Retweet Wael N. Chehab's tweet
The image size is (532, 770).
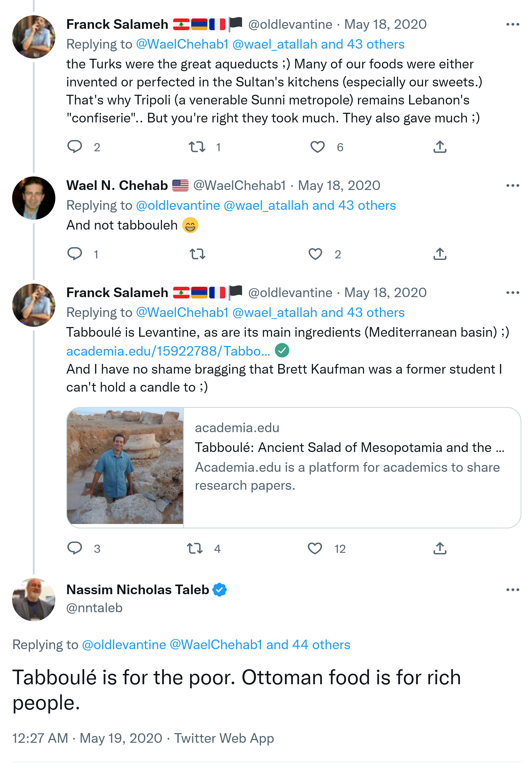[197, 254]
